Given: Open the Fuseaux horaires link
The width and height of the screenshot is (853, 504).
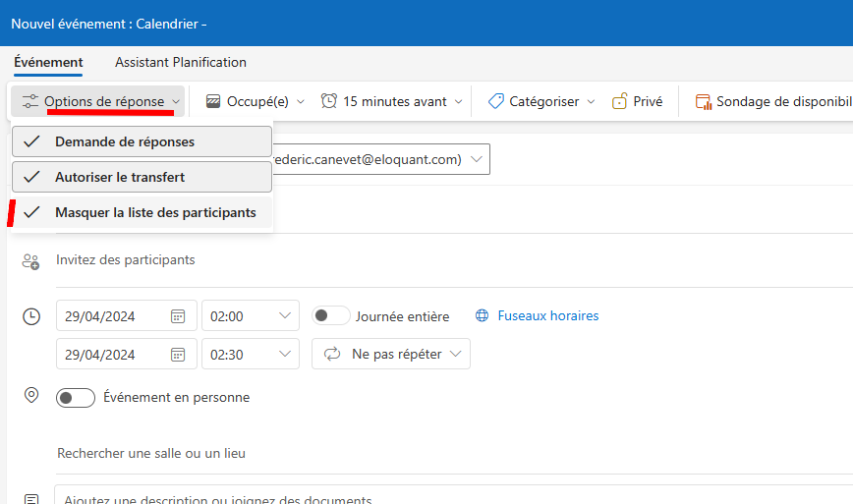Looking at the screenshot, I should 547,316.
